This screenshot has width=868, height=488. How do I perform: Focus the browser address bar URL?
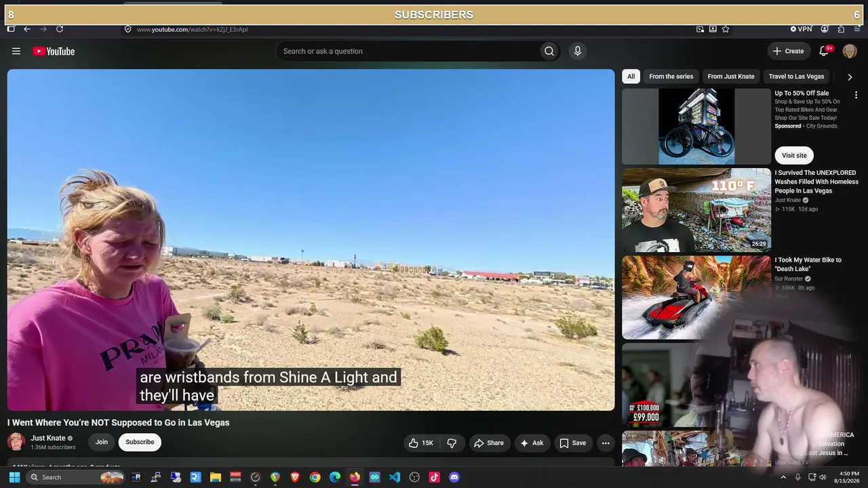click(x=192, y=29)
